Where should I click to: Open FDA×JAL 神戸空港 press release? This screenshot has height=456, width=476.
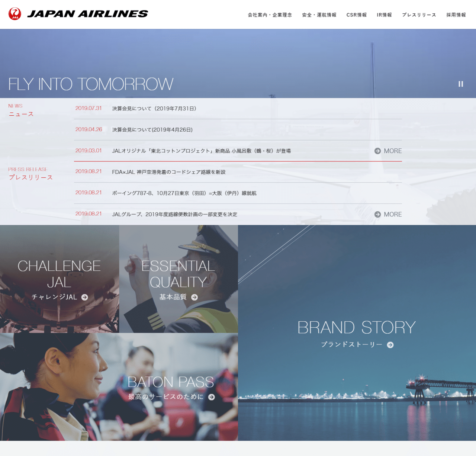[169, 172]
